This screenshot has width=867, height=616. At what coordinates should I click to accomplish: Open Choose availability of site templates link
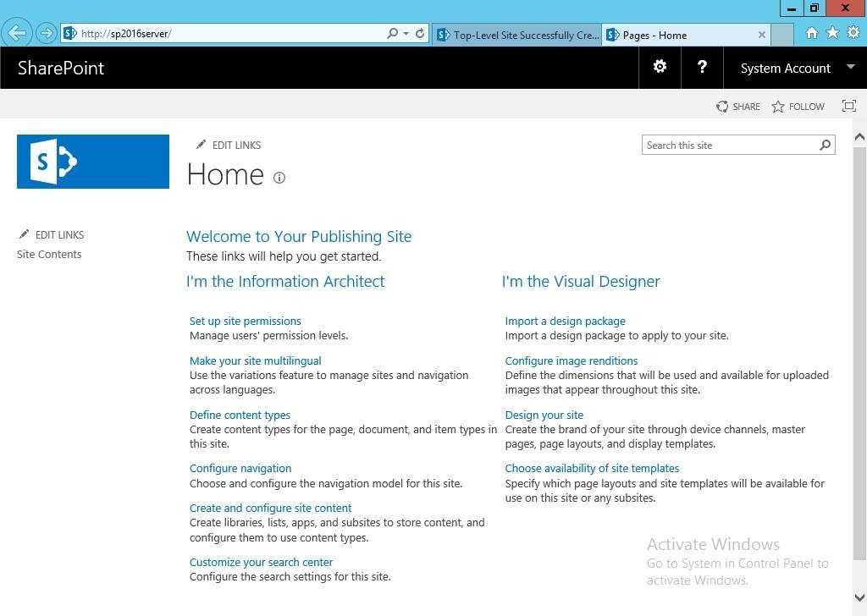(x=592, y=468)
